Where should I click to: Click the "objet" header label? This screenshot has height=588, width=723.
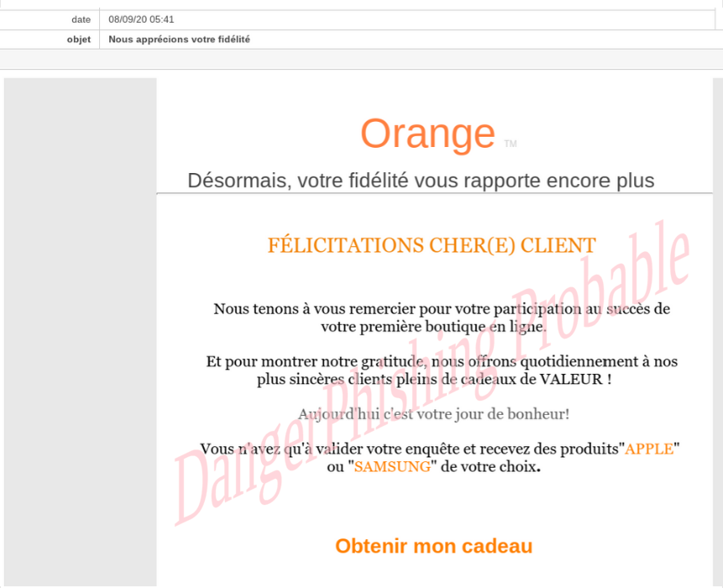click(79, 39)
